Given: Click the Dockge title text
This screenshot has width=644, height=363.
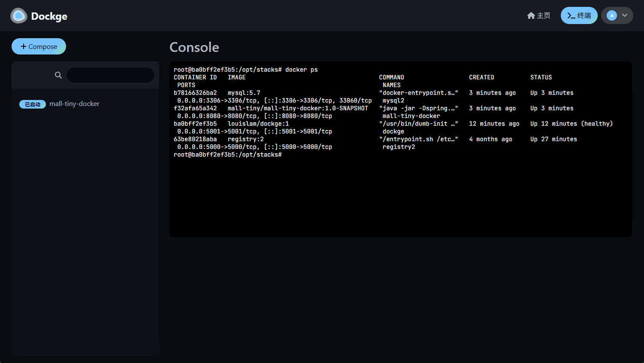Looking at the screenshot, I should (49, 16).
